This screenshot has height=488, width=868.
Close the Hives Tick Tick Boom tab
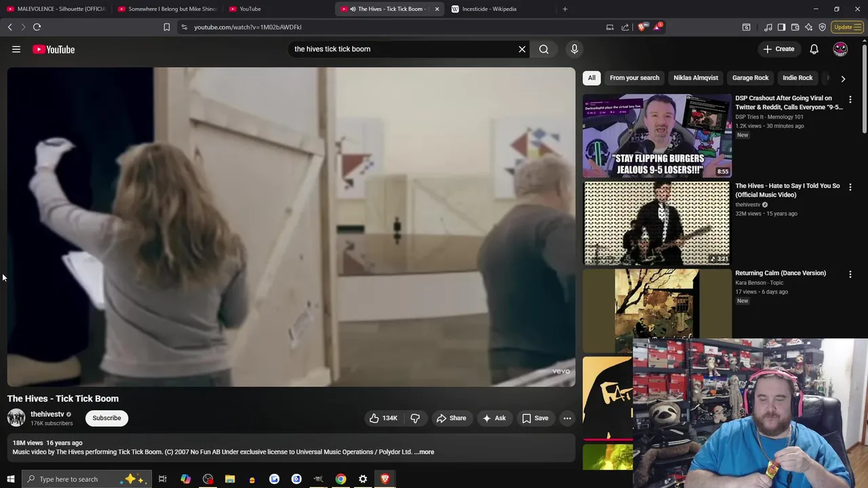coord(437,9)
